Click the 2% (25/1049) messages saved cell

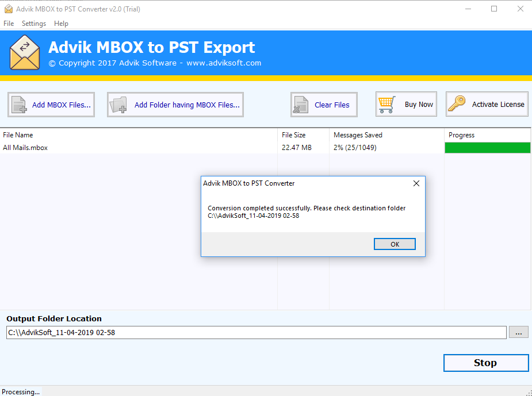[x=355, y=148]
